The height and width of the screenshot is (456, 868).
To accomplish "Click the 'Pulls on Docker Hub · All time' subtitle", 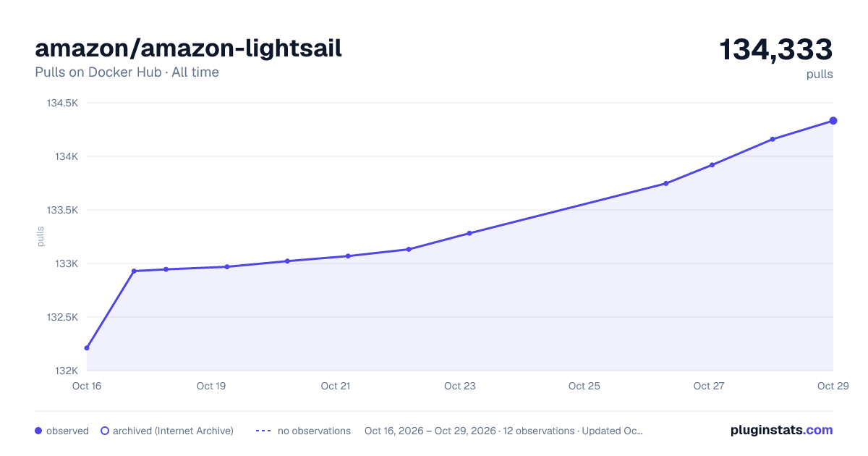I will [x=127, y=72].
